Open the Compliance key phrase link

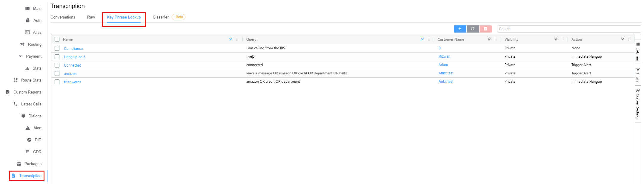(x=73, y=49)
